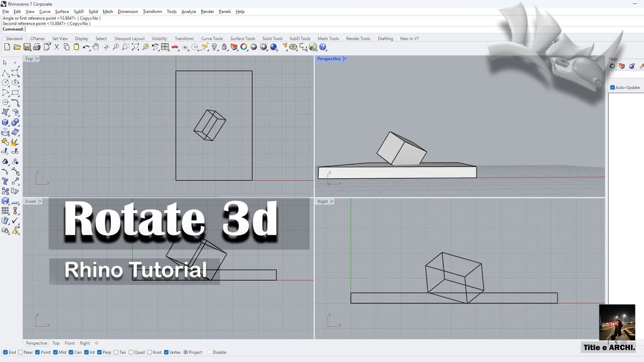The height and width of the screenshot is (362, 644).
Task: Click the Project osnap button
Action: pyautogui.click(x=193, y=352)
